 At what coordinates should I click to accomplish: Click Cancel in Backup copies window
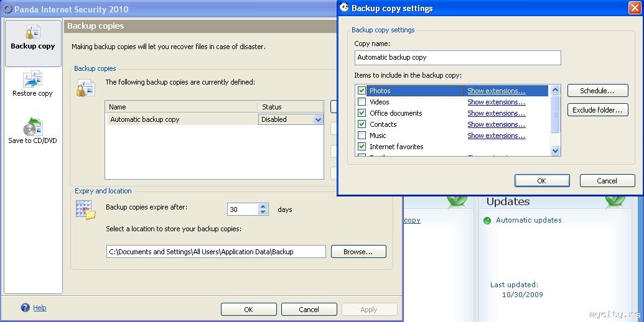[x=309, y=310]
